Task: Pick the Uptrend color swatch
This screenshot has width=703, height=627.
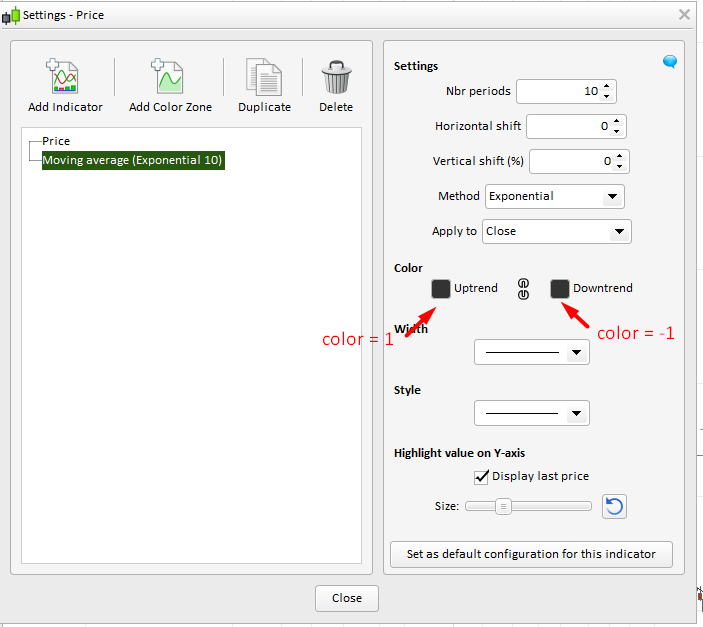Action: pyautogui.click(x=441, y=289)
